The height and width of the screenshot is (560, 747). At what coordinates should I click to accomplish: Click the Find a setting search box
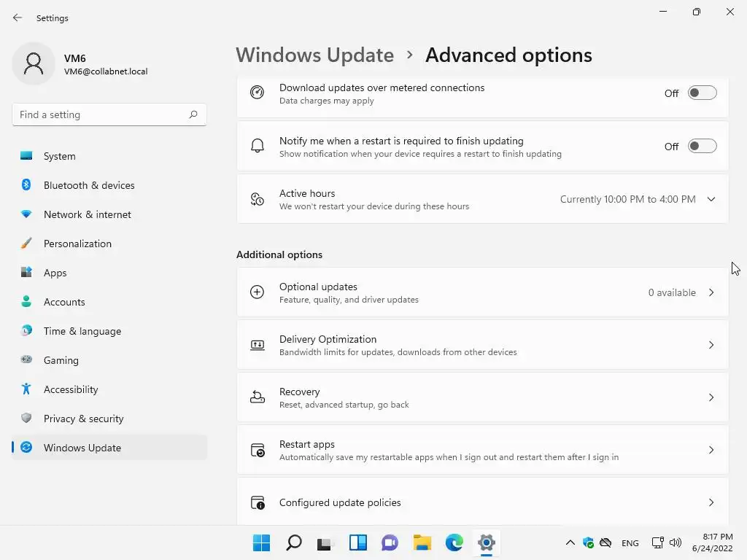coord(109,114)
